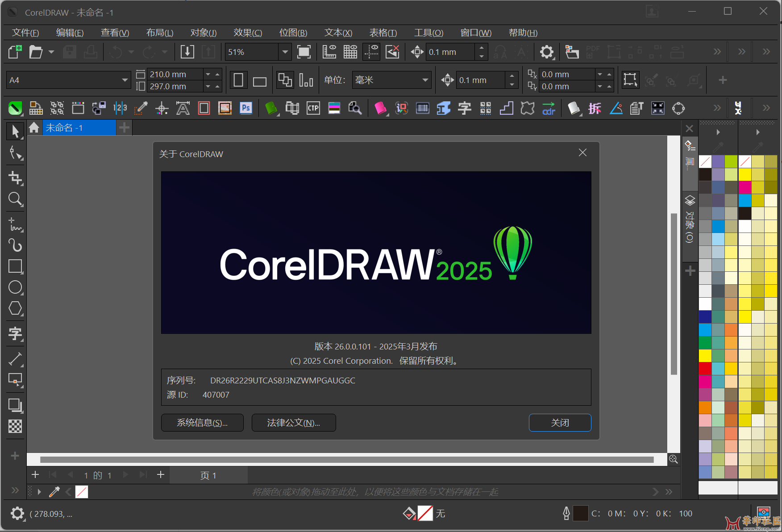Image resolution: width=782 pixels, height=532 pixels.
Task: Toggle apply layout to all pages
Action: [x=285, y=80]
